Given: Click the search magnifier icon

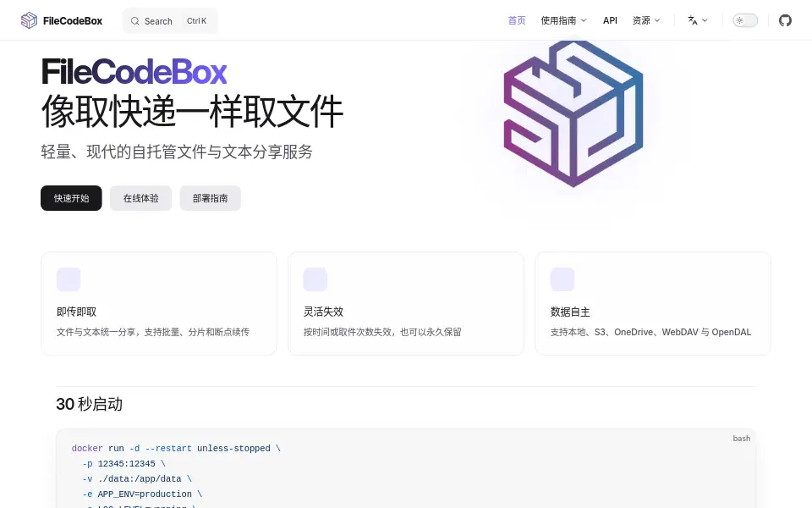Looking at the screenshot, I should [x=135, y=21].
